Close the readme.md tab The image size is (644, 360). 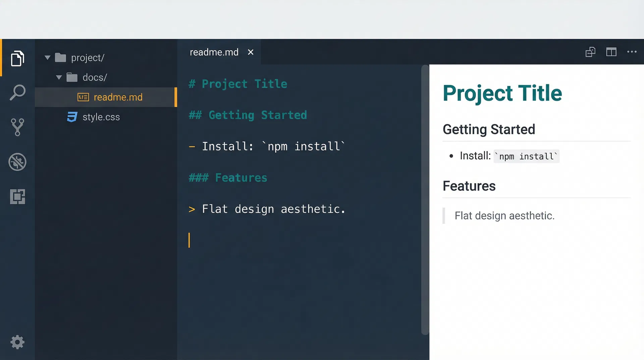(x=250, y=52)
